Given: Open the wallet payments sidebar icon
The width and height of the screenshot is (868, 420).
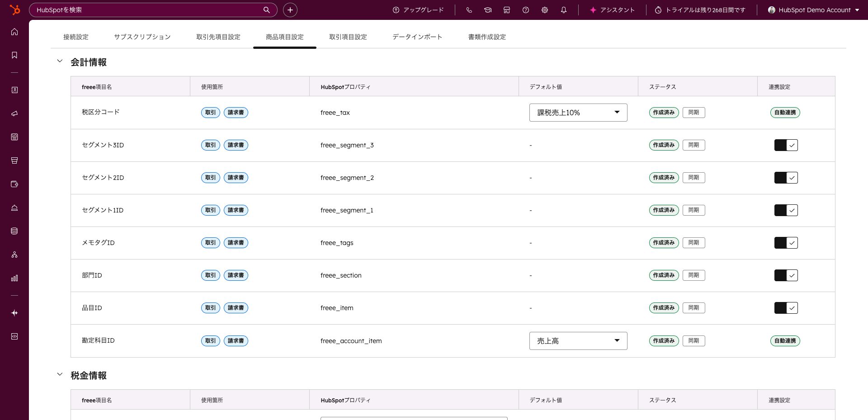Looking at the screenshot, I should coord(14,184).
